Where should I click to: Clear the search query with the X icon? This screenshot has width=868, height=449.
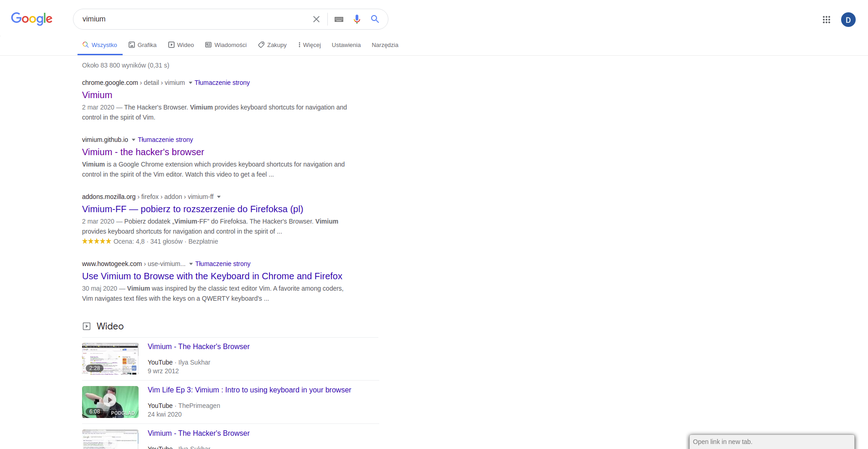[316, 19]
